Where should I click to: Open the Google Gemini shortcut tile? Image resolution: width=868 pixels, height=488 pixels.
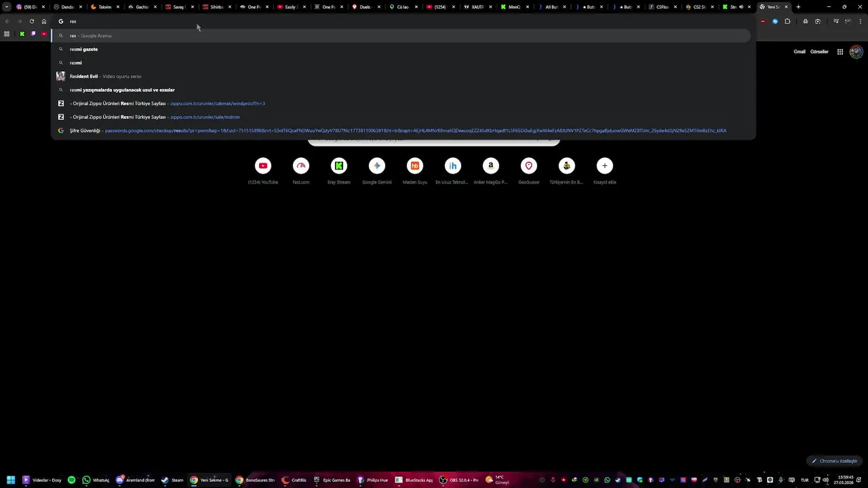[377, 171]
